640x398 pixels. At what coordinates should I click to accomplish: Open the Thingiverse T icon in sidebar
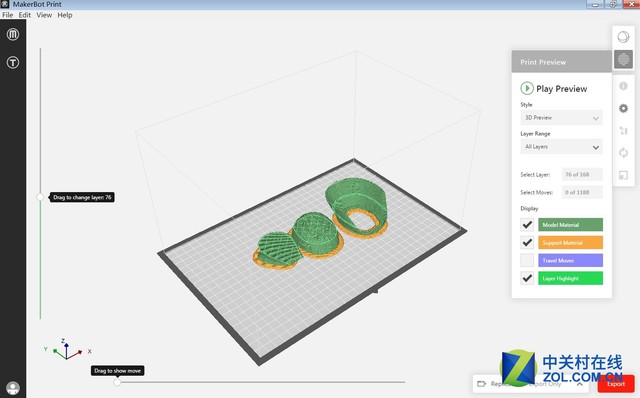(13, 62)
